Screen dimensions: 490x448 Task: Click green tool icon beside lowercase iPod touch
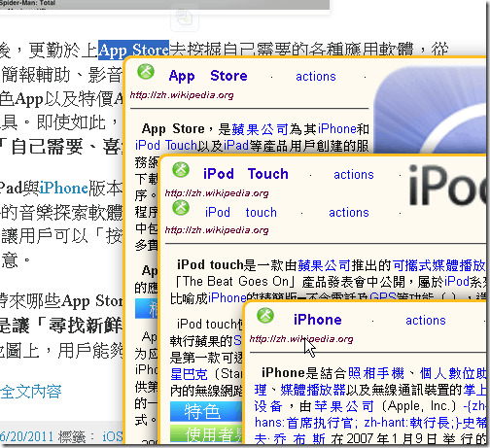pyautogui.click(x=181, y=208)
